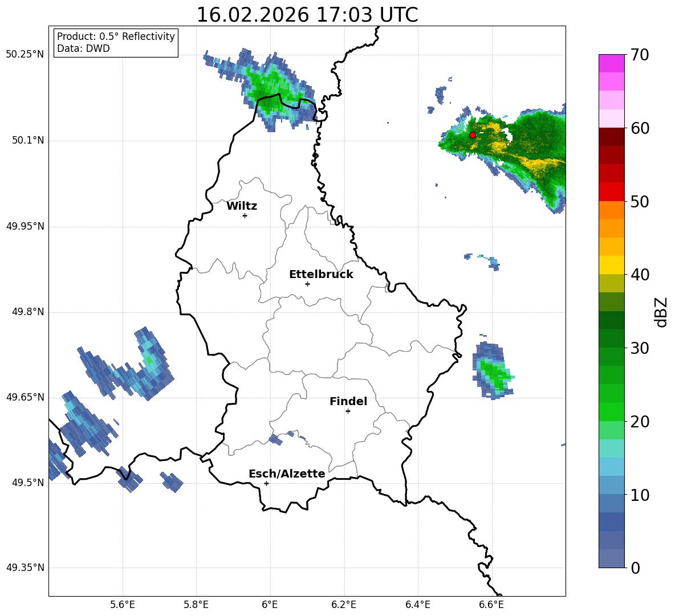Click the Wiltz station cross marker
The height and width of the screenshot is (616, 675).
click(x=245, y=215)
